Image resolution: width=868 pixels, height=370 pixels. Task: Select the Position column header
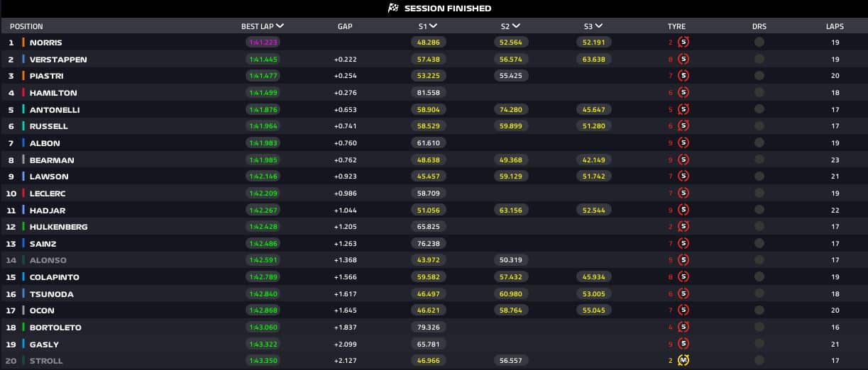click(x=26, y=26)
